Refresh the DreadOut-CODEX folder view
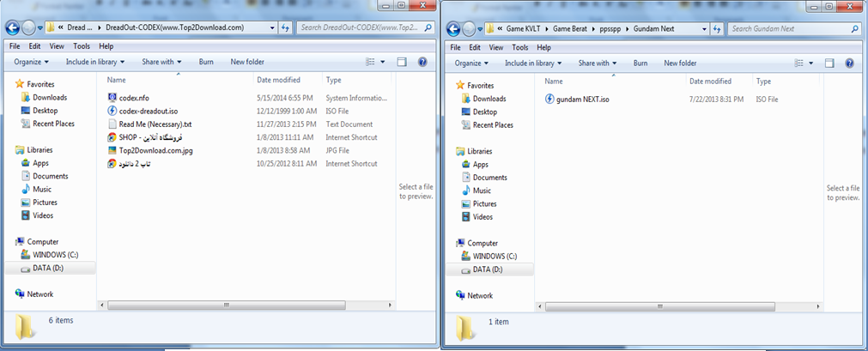The image size is (868, 351). point(286,27)
